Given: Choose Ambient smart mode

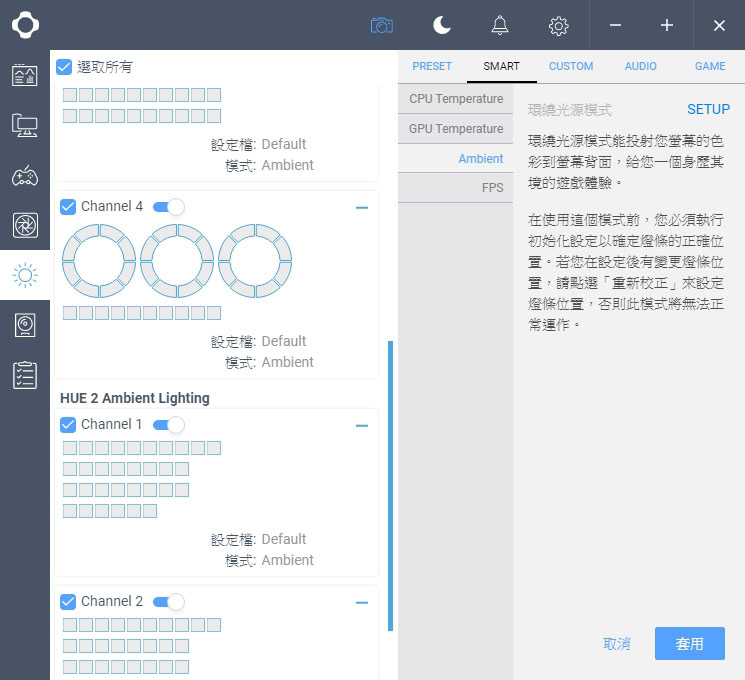Looking at the screenshot, I should click(x=456, y=159).
